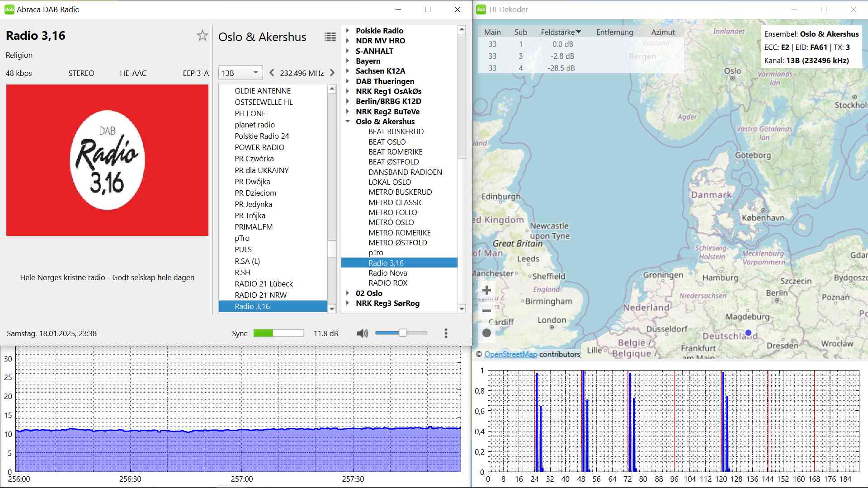
Task: Click the map recenter circle button
Action: click(487, 333)
